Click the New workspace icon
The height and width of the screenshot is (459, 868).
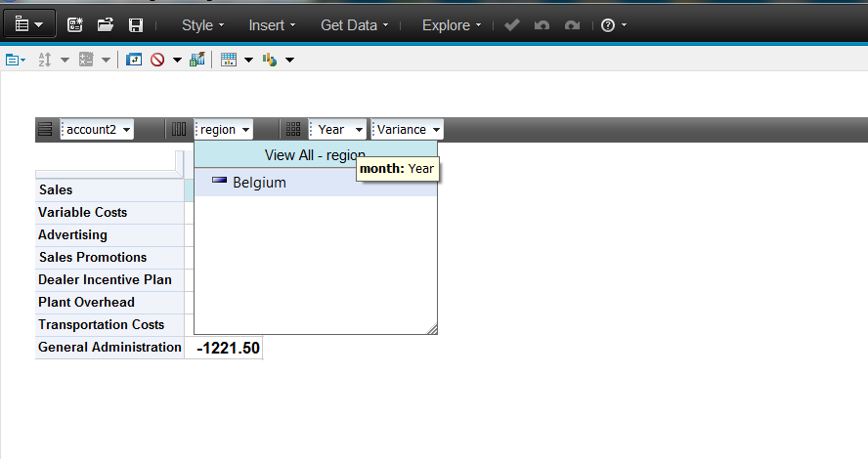(74, 24)
